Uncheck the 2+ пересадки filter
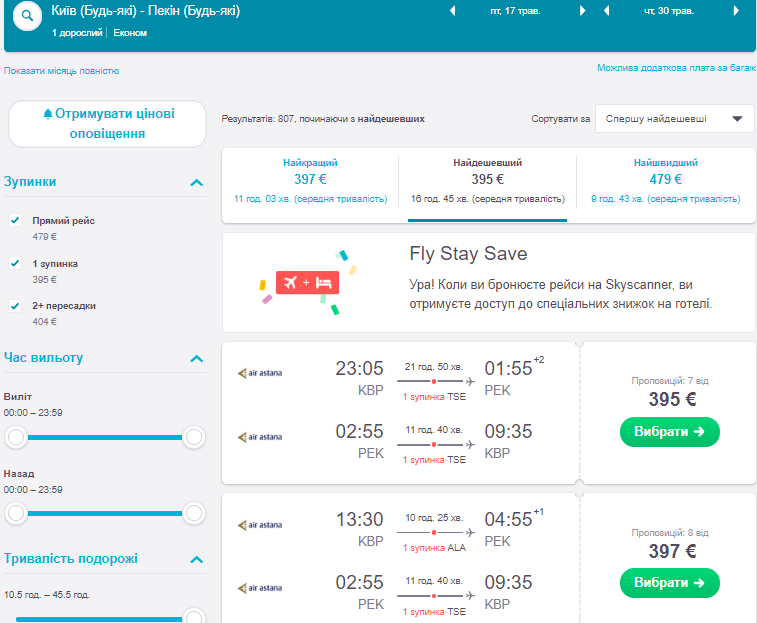Image resolution: width=757 pixels, height=623 pixels. coord(14,305)
